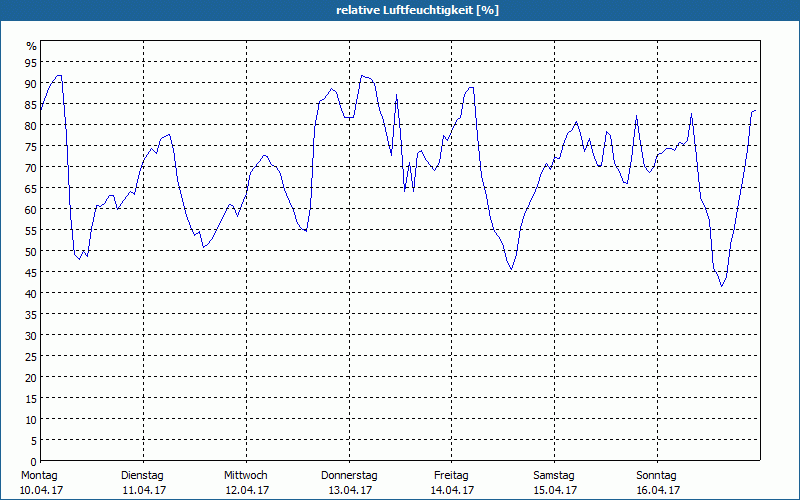Click the chart title 'relative Luftfeuchtigkeit [%]'
This screenshot has width=800, height=500.
[x=417, y=10]
